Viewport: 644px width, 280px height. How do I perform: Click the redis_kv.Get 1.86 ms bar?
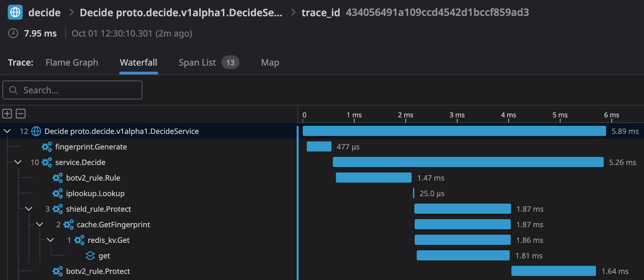[463, 240]
